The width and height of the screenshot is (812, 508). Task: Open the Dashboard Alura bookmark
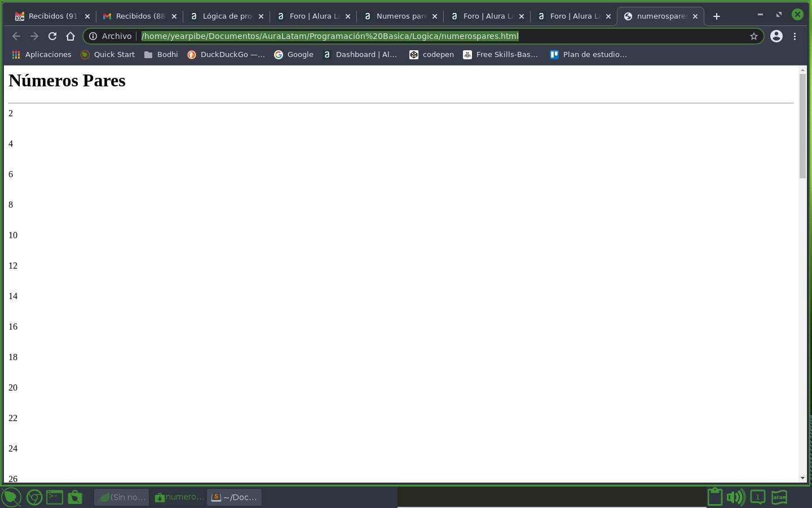(x=360, y=55)
